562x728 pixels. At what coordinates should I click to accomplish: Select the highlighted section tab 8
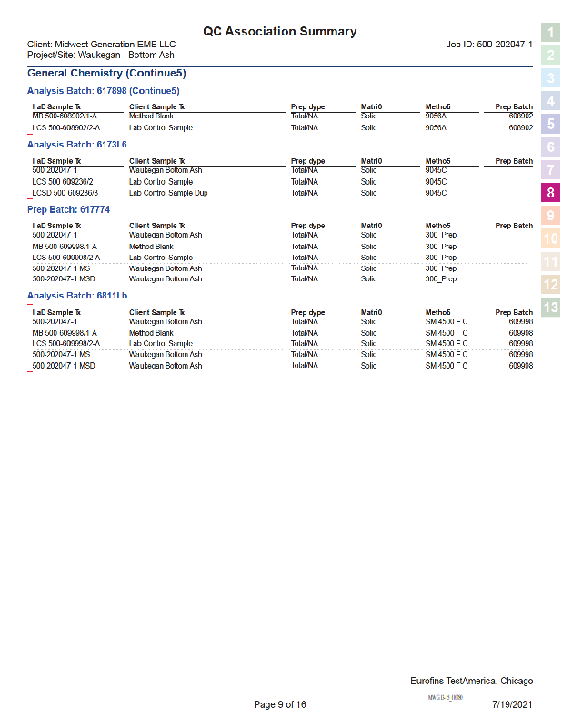point(550,193)
